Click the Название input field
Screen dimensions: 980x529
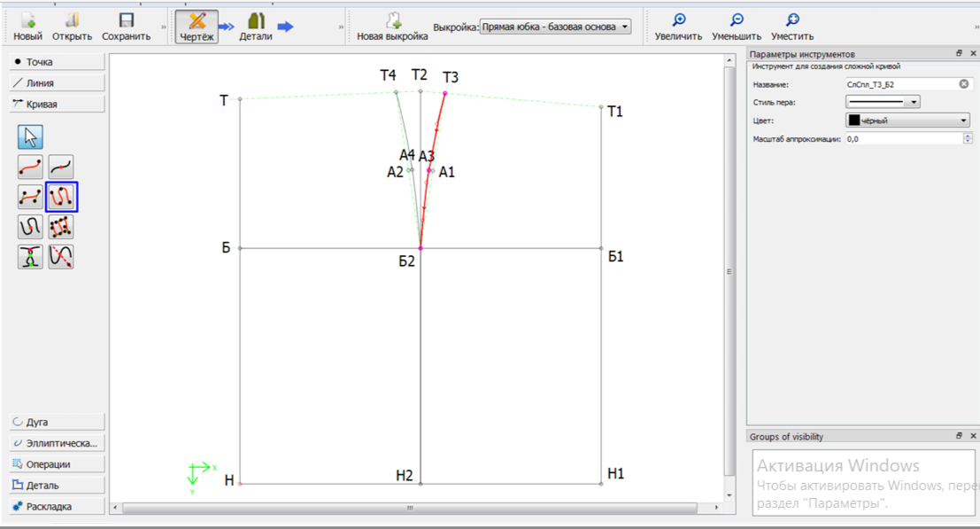pos(902,84)
